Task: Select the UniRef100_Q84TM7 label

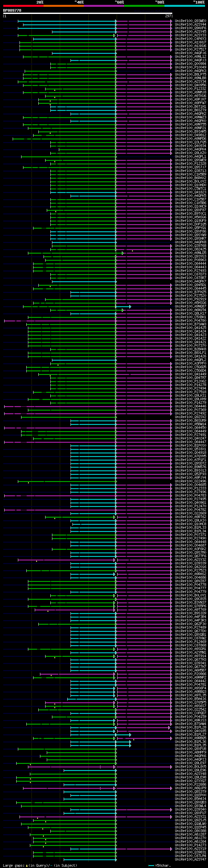Action: 190,378
